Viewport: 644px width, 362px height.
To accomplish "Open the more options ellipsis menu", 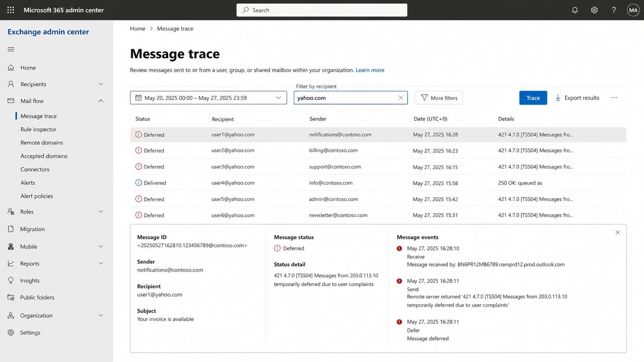I will pyautogui.click(x=614, y=98).
